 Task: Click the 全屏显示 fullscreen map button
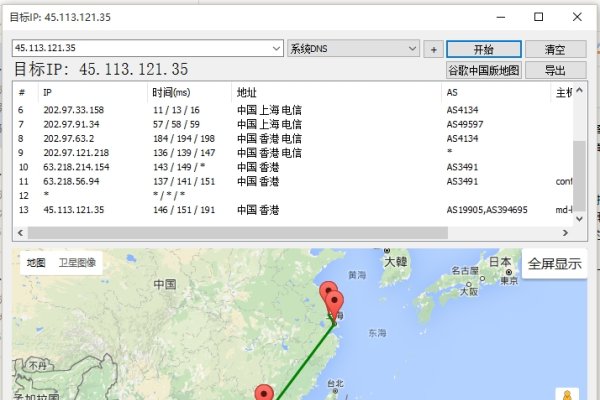[x=554, y=264]
